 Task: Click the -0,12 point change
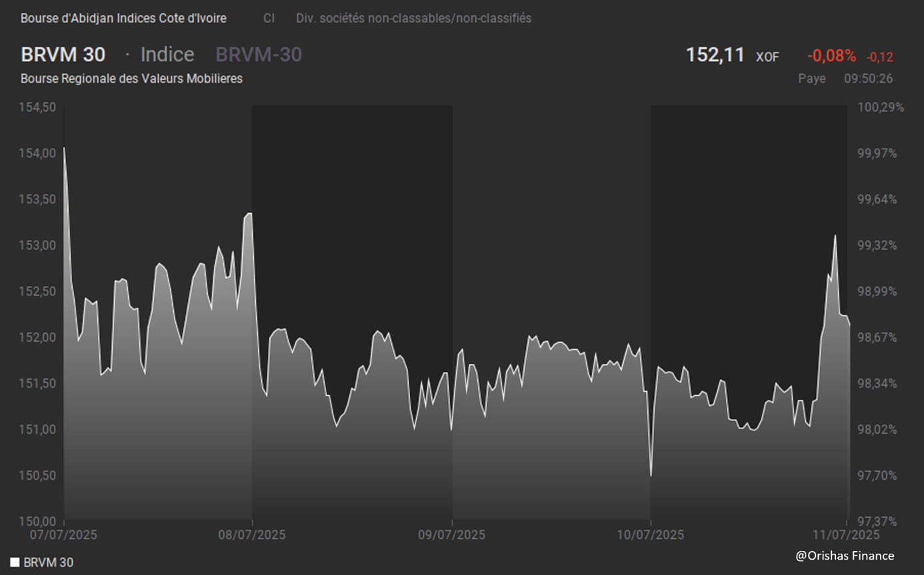click(880, 57)
